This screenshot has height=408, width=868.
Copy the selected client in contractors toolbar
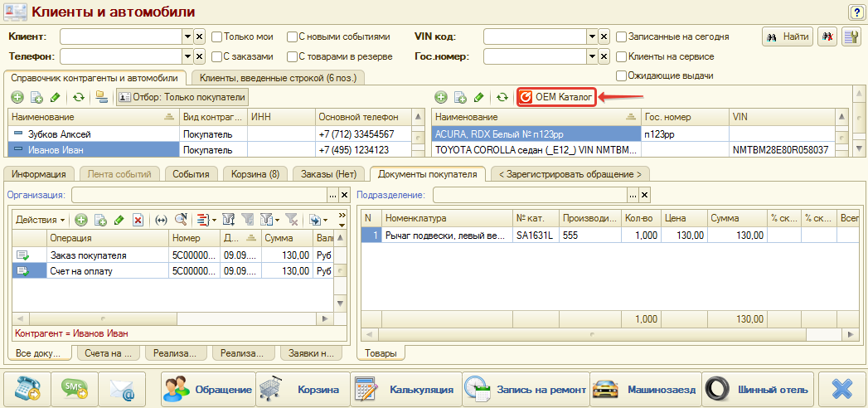36,97
